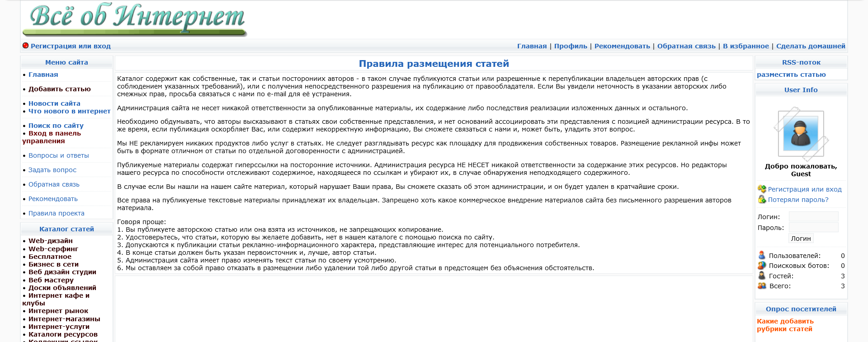Click the red dot icon beside Регистрация или вход
Image resolution: width=868 pixels, height=342 pixels.
click(x=26, y=46)
